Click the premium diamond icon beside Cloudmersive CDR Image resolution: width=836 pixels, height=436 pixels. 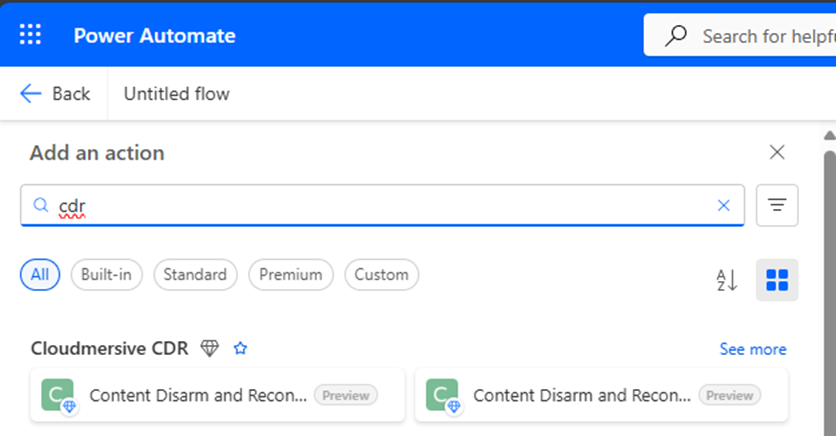click(209, 349)
